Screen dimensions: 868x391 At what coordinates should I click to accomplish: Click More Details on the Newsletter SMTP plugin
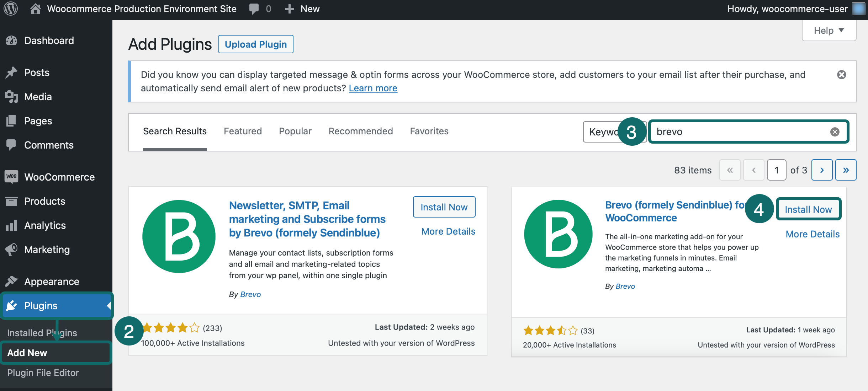pyautogui.click(x=448, y=231)
